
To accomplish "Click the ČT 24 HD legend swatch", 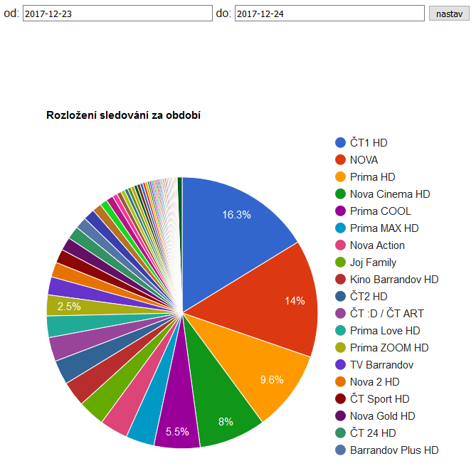I will (340, 433).
